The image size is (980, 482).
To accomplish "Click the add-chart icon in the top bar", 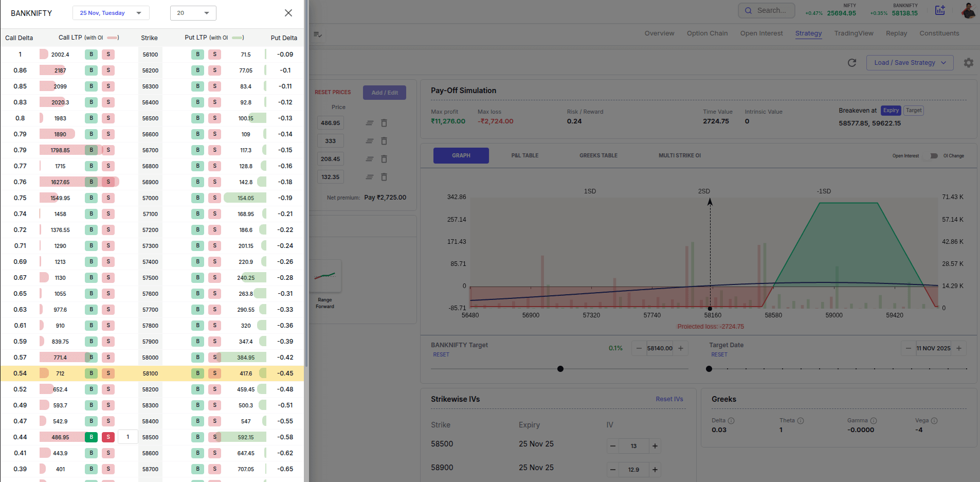I will pos(940,10).
